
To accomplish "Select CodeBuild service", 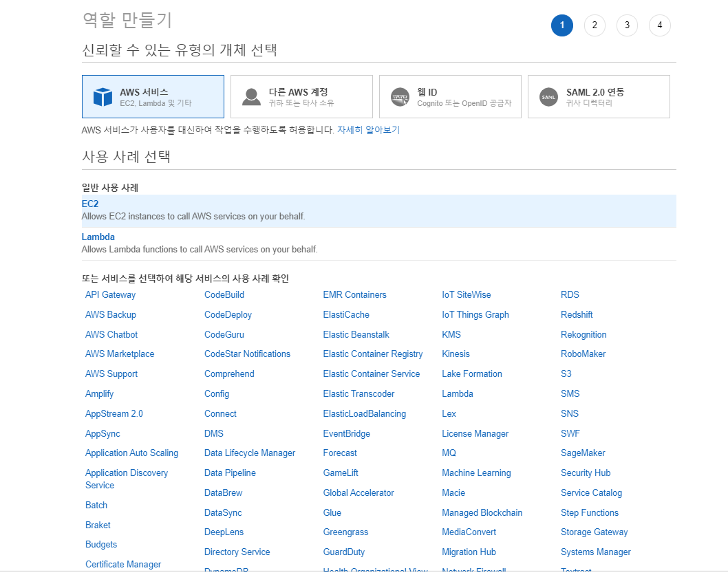I will [x=224, y=294].
